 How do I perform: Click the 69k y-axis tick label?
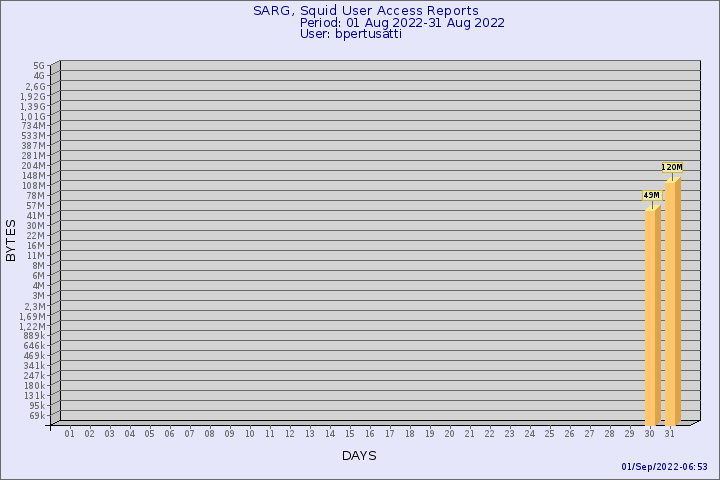click(37, 415)
